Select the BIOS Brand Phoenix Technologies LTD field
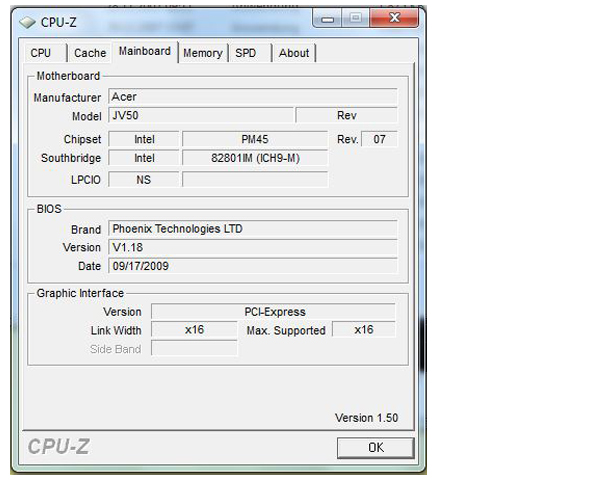This screenshot has width=600, height=480. 253,229
